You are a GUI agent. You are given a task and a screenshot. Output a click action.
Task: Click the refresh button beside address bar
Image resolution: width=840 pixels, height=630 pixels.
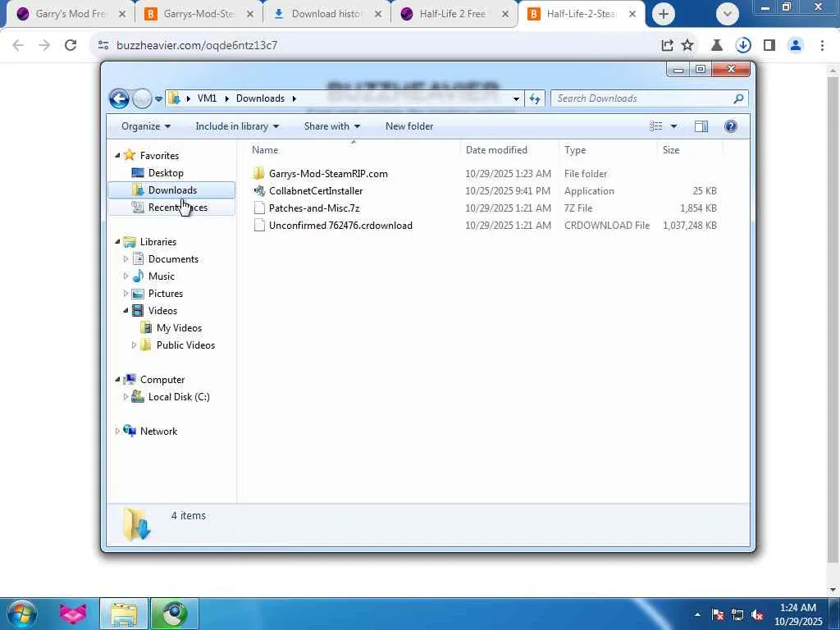[x=535, y=98]
